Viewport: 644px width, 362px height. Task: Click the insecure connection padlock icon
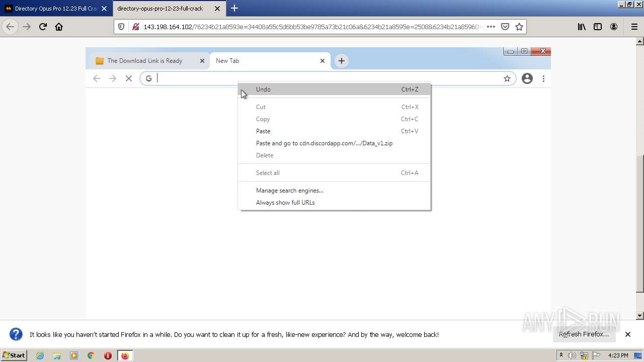click(x=135, y=27)
